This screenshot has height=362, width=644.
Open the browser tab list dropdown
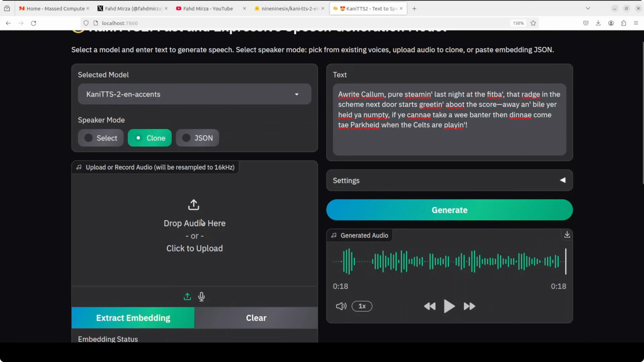[x=588, y=8]
